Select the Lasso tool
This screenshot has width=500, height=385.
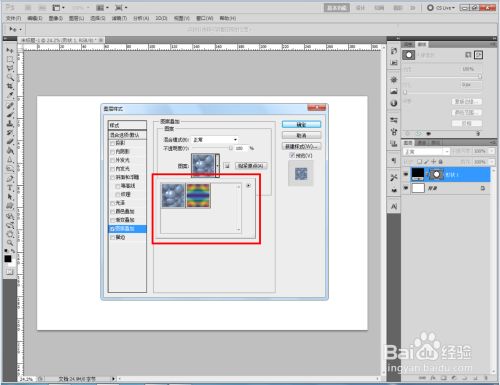[x=10, y=69]
